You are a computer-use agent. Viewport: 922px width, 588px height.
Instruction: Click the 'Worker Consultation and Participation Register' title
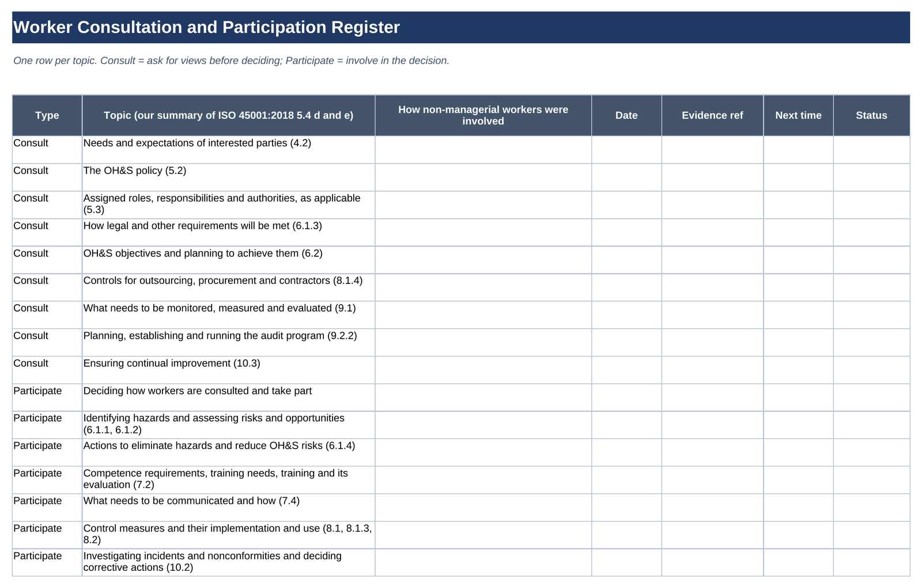point(206,27)
